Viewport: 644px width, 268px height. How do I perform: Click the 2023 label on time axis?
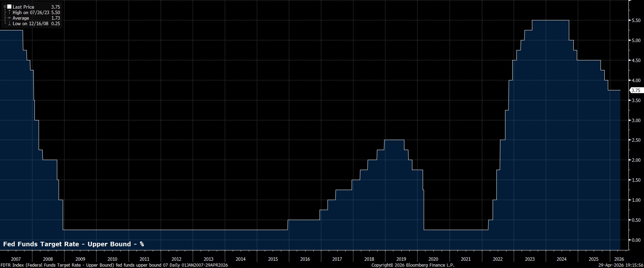tap(530, 259)
